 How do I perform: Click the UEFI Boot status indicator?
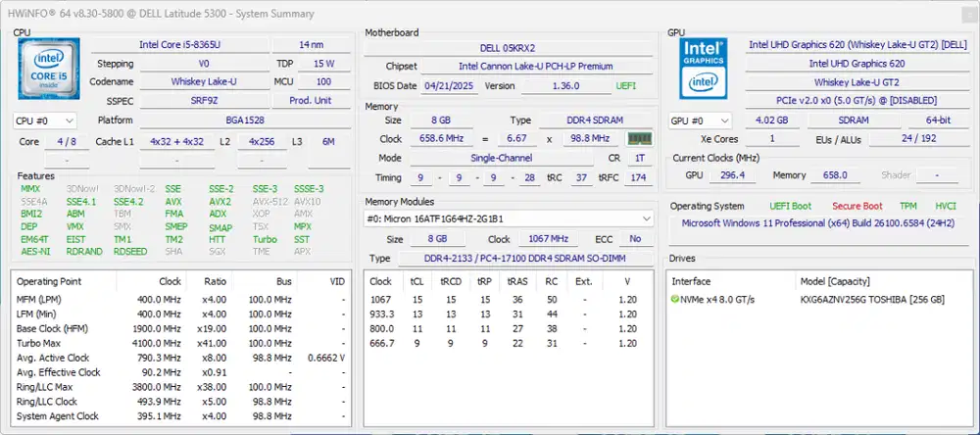click(789, 206)
